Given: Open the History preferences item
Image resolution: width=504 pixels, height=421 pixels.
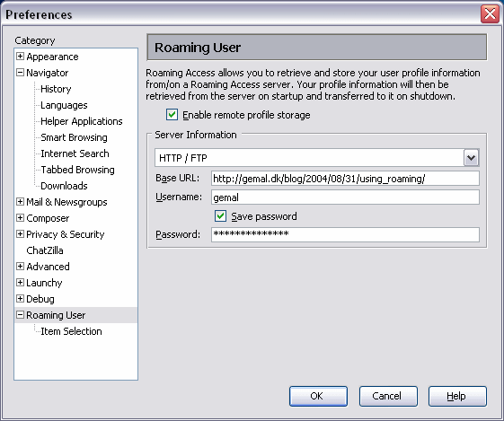Looking at the screenshot, I should (x=56, y=89).
